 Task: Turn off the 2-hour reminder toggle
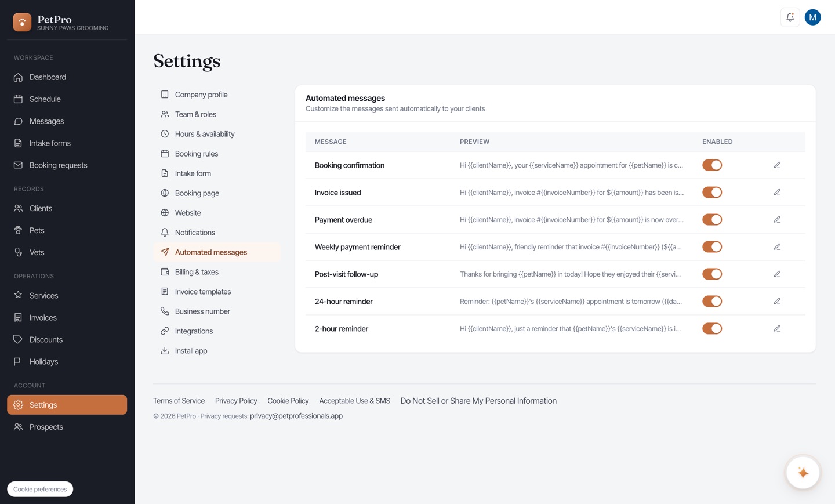(712, 329)
